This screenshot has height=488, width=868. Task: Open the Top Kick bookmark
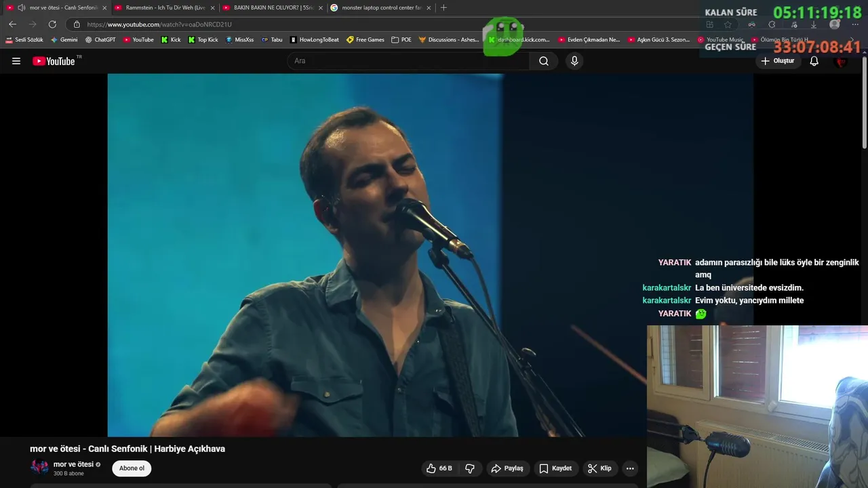[203, 40]
